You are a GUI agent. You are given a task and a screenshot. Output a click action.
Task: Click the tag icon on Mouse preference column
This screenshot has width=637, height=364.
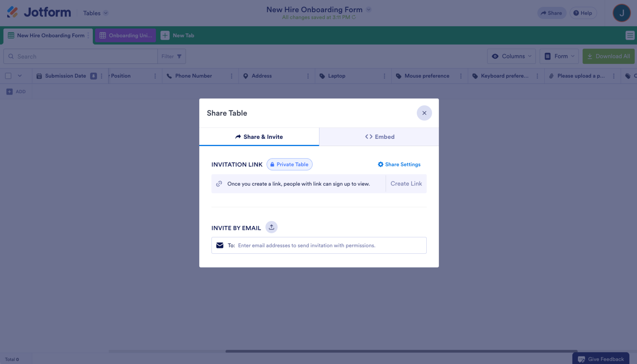point(399,76)
